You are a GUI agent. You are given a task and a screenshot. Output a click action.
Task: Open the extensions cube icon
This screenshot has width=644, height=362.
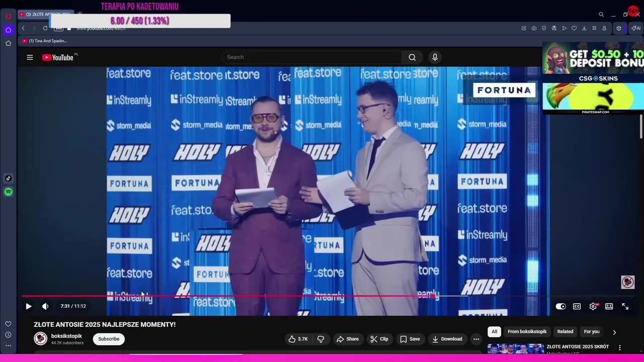(x=619, y=28)
